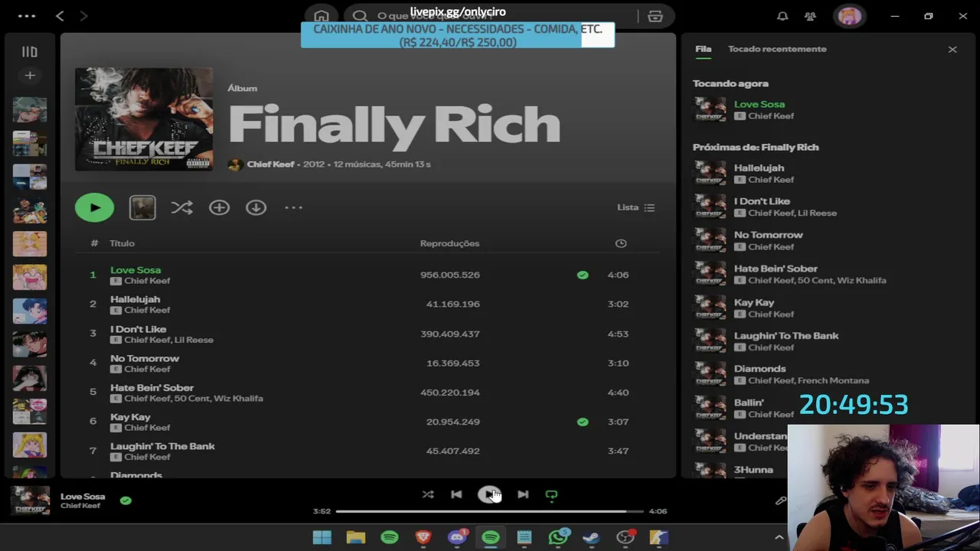This screenshot has height=551, width=980.
Task: Open the friend activity icon
Action: [x=810, y=16]
